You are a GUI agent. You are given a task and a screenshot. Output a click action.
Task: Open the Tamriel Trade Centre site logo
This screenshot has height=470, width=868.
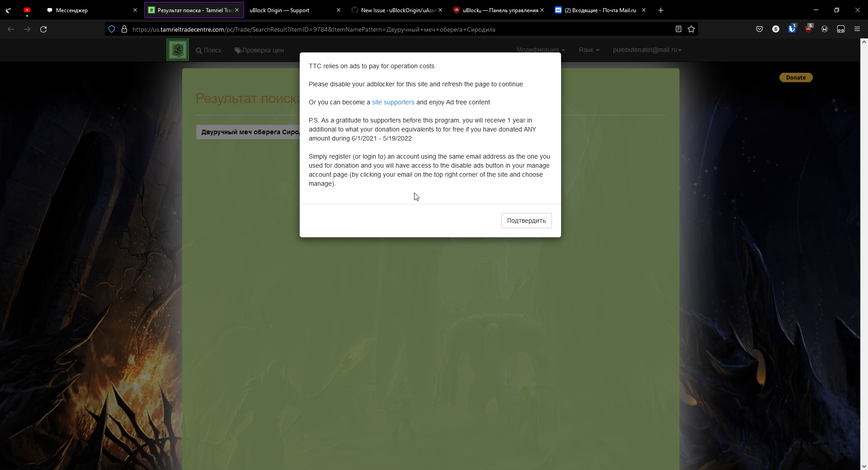177,50
